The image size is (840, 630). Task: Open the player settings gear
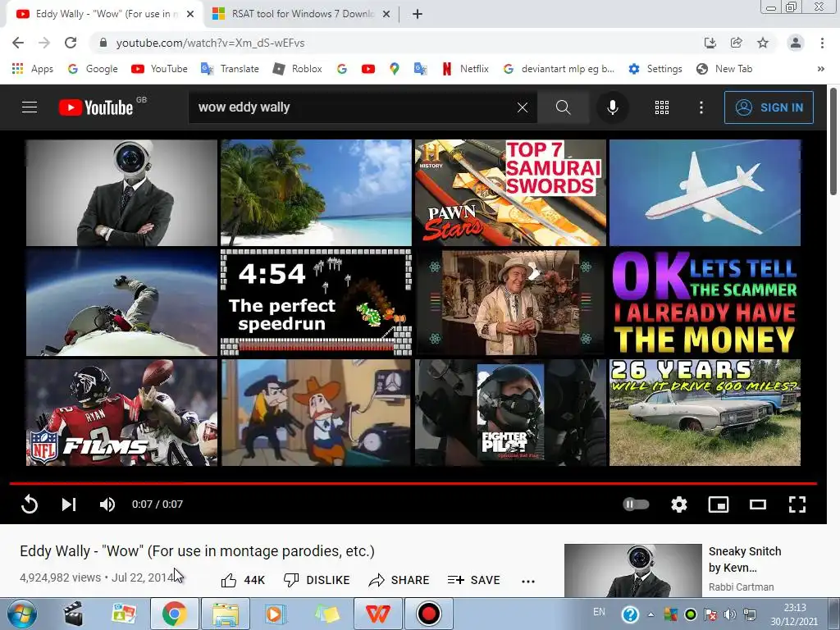678,504
